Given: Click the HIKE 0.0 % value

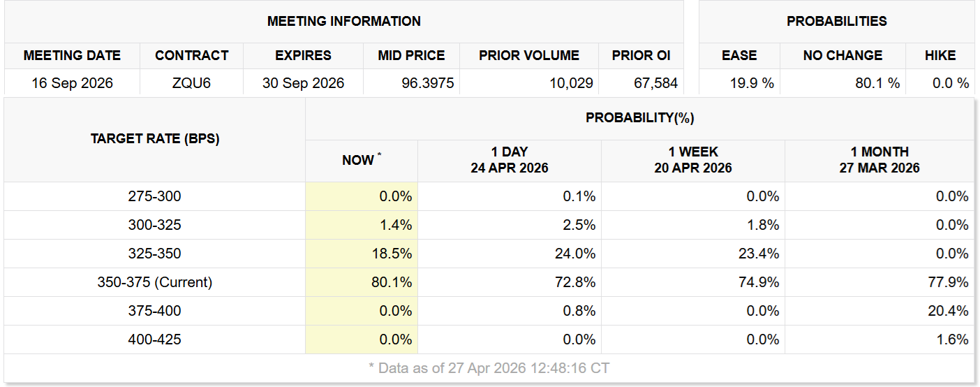Looking at the screenshot, I should pos(951,83).
